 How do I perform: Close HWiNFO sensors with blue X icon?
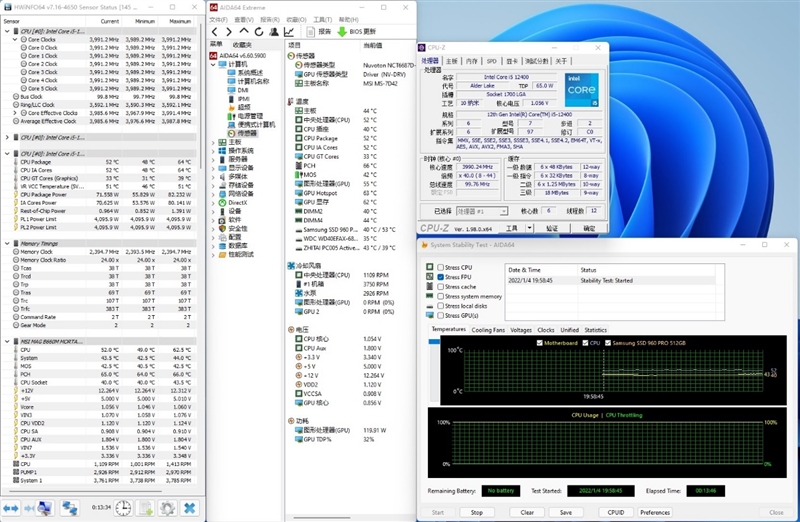tap(190, 508)
